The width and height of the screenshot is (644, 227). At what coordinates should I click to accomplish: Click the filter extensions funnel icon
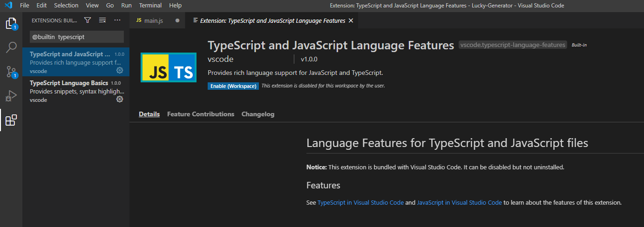88,20
